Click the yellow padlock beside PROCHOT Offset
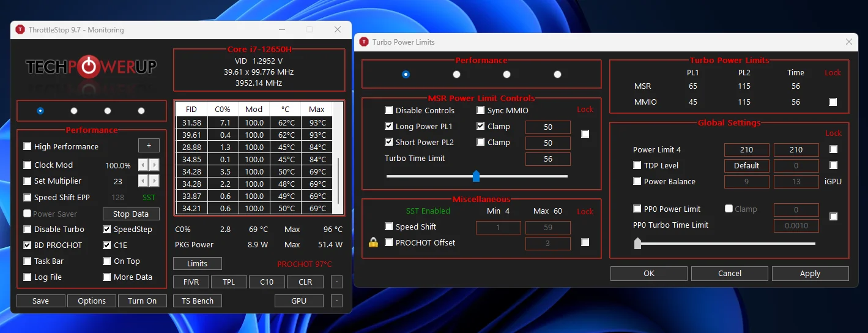 pyautogui.click(x=374, y=242)
